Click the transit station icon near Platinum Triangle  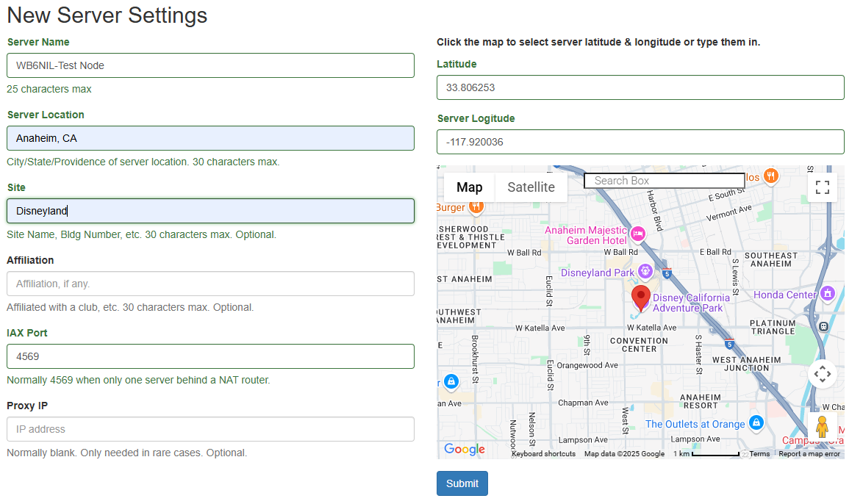(823, 326)
